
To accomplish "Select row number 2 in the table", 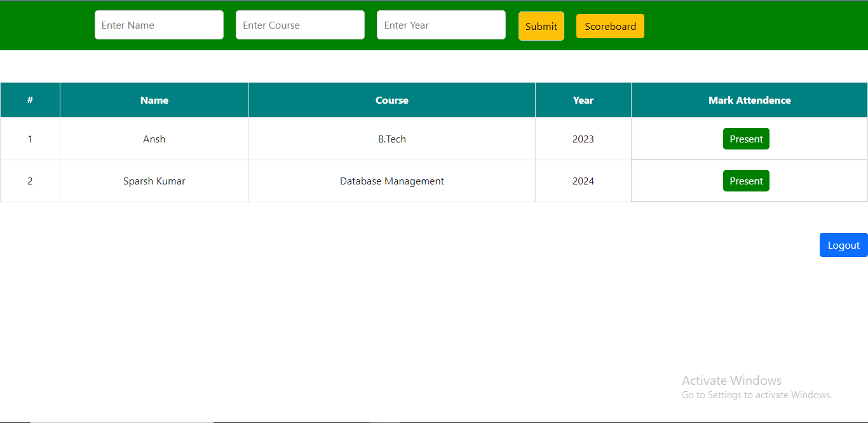I will [30, 181].
